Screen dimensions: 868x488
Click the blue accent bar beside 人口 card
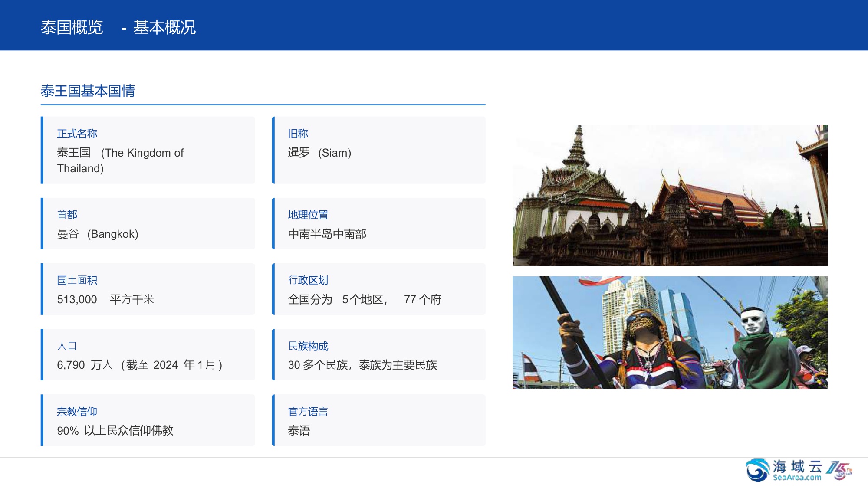pos(42,355)
